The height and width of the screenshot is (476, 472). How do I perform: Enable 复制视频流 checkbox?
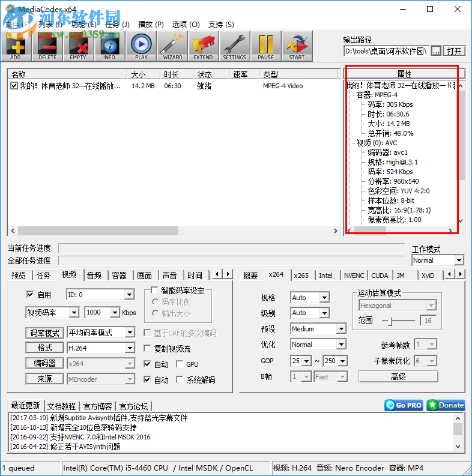(147, 348)
